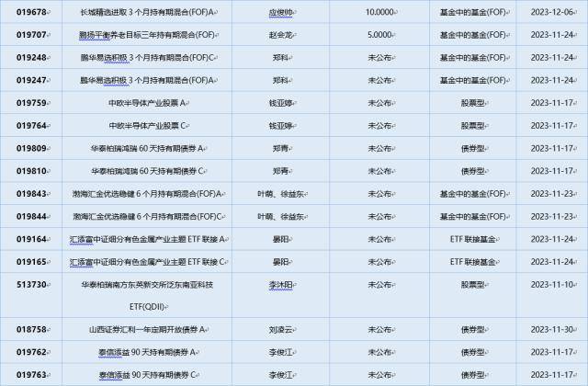Select fund code 019763

[x=31, y=375]
